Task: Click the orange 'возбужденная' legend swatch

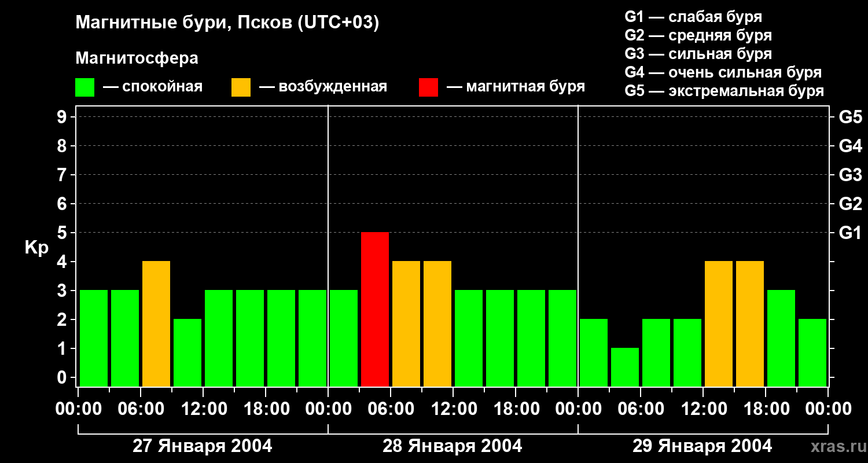Action: (241, 87)
